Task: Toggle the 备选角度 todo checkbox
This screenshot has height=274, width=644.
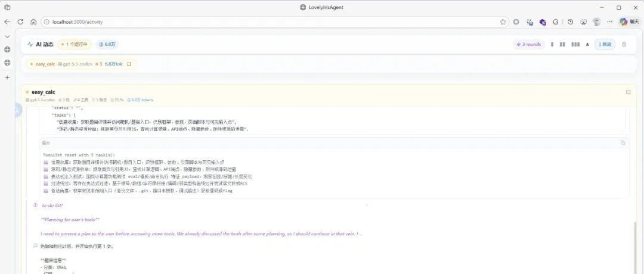Action: click(45, 191)
